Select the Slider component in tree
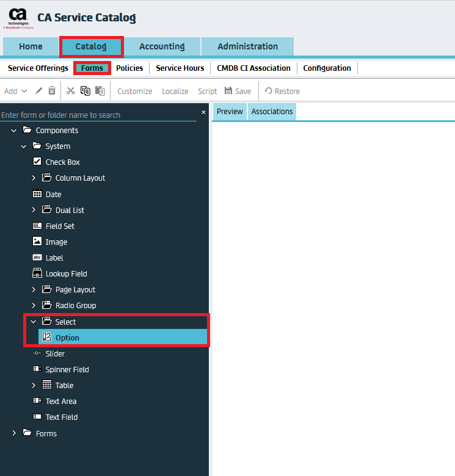This screenshot has height=476, width=455. (x=55, y=354)
